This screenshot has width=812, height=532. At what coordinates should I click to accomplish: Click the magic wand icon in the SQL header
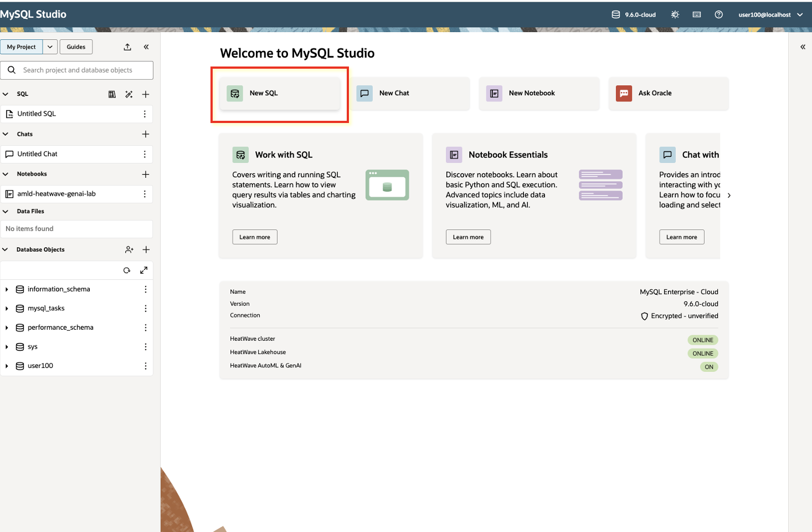[x=129, y=94]
